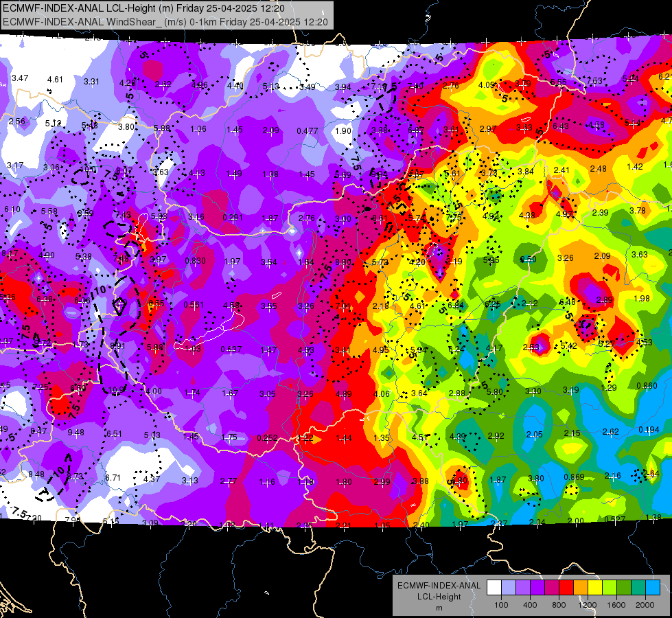Click the wind shear value 1.06
This screenshot has width=672, height=618.
click(x=198, y=128)
